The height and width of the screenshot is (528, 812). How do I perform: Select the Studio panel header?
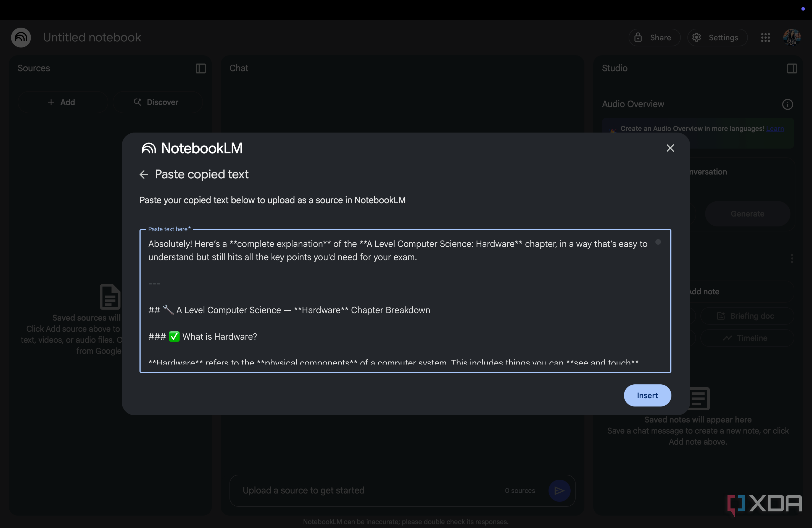coord(615,68)
